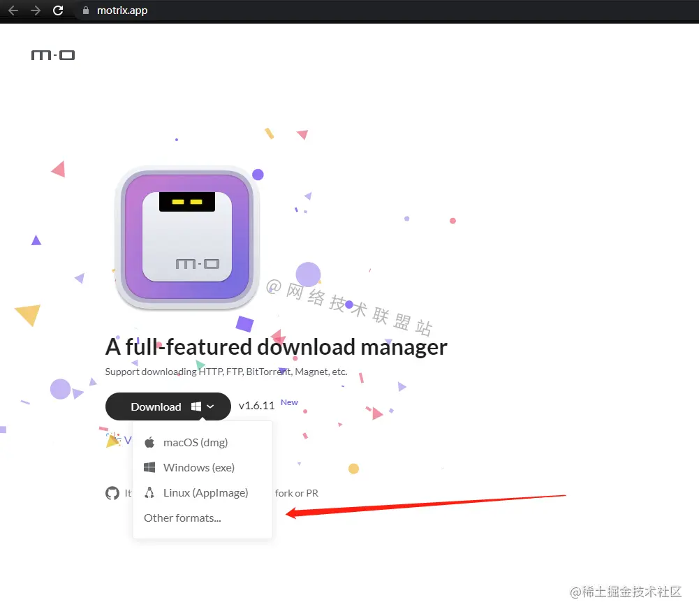Click the Apple icon next to macOS
The height and width of the screenshot is (616, 699).
point(149,443)
